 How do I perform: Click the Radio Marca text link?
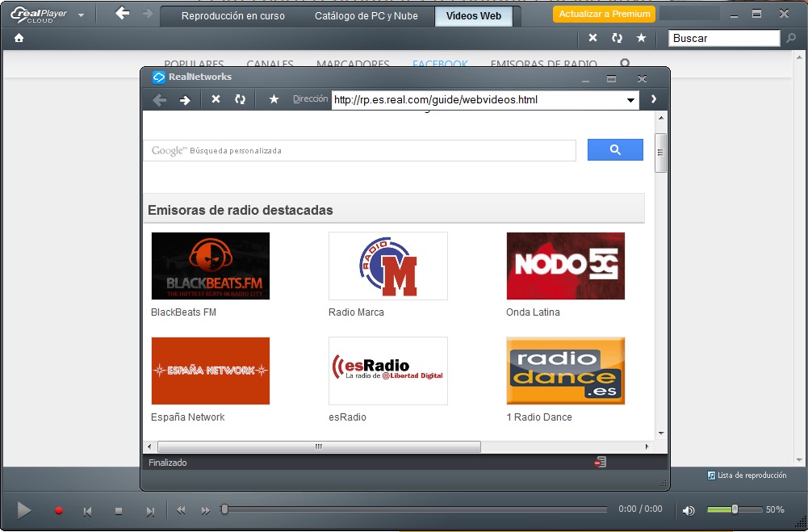click(356, 312)
